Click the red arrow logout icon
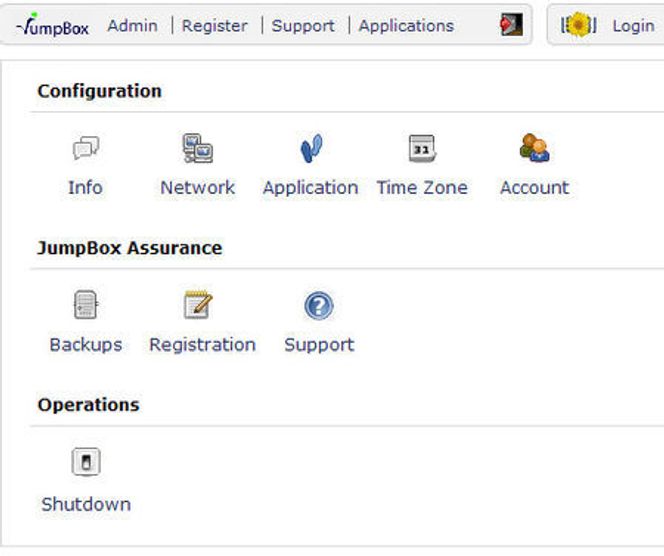The height and width of the screenshot is (556, 664). 512,25
